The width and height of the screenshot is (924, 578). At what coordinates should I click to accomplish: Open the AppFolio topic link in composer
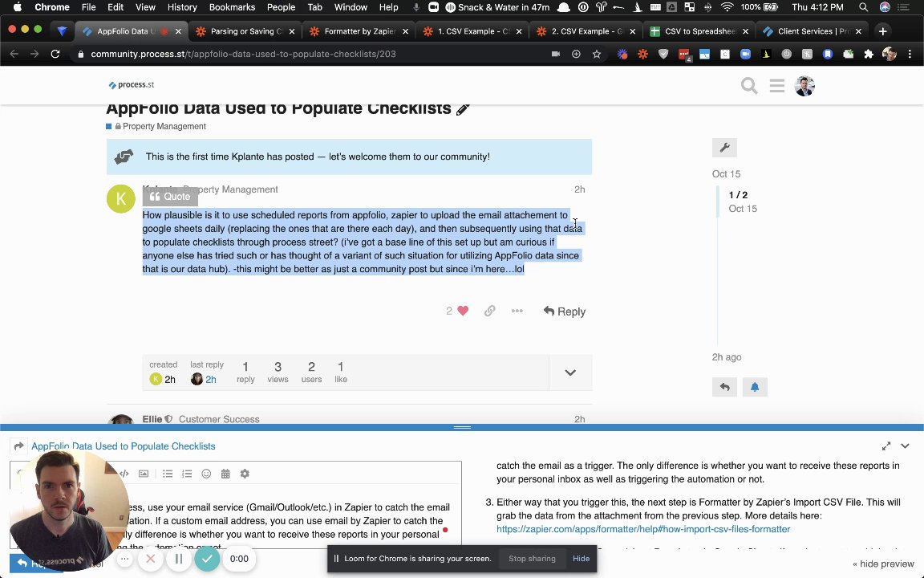(x=124, y=446)
